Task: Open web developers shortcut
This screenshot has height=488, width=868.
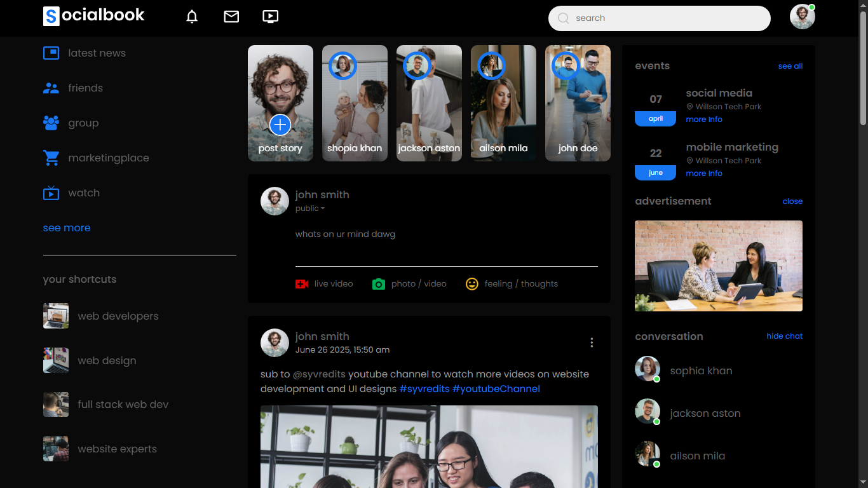Action: (118, 316)
